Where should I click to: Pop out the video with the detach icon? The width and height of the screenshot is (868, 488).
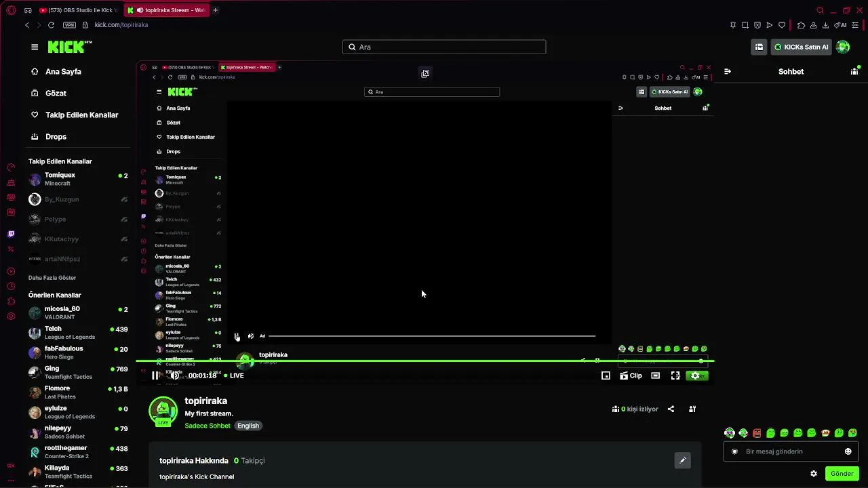coord(425,73)
